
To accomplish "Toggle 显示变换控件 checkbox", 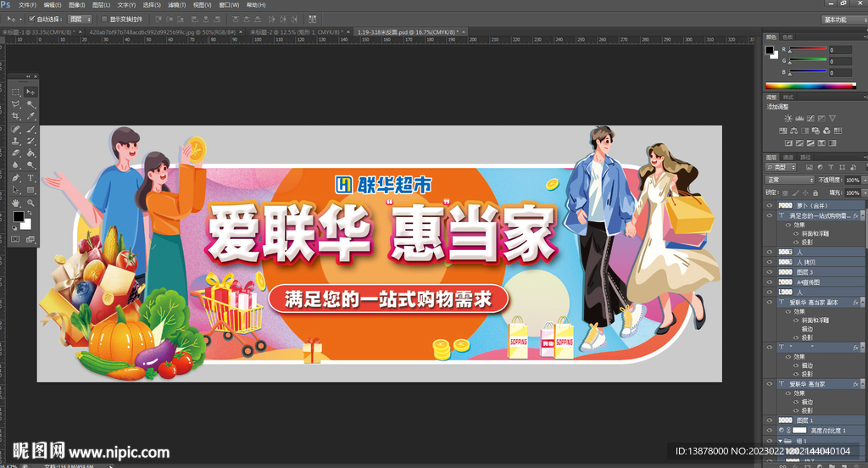I will click(104, 19).
